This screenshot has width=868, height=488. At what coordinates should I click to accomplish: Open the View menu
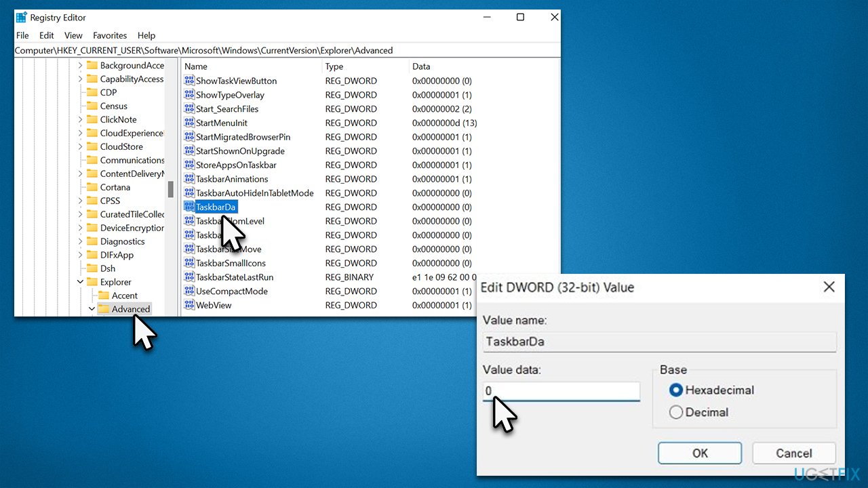click(73, 35)
